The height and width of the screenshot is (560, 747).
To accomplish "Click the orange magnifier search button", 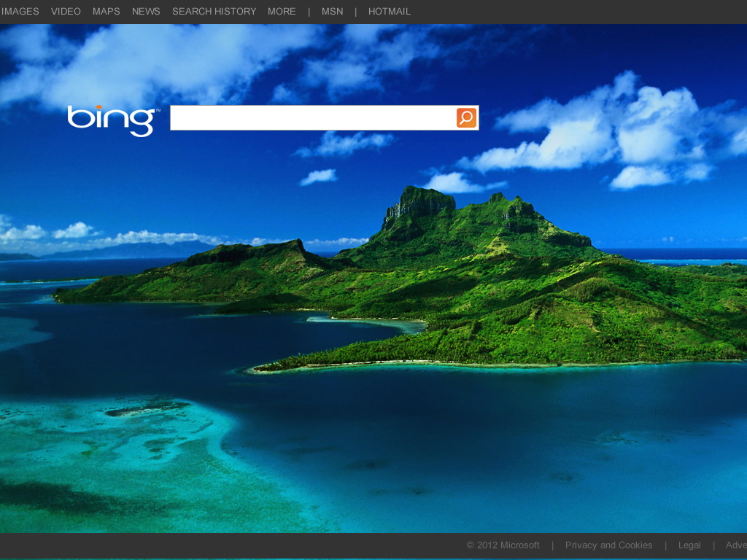I will click(466, 117).
